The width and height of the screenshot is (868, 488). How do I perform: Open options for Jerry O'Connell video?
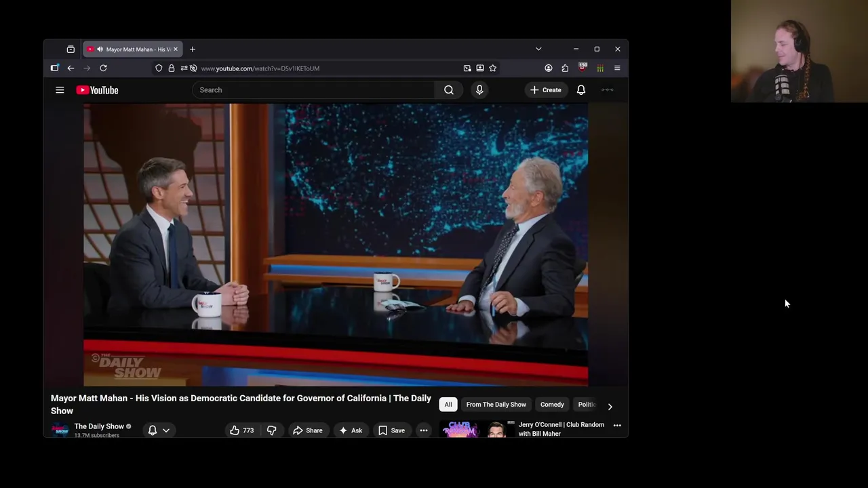coord(617,426)
